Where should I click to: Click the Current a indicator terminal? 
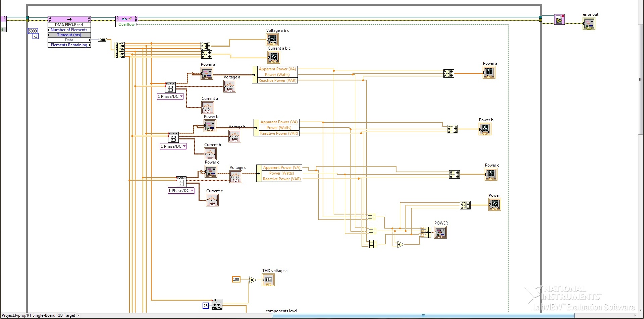(x=208, y=108)
